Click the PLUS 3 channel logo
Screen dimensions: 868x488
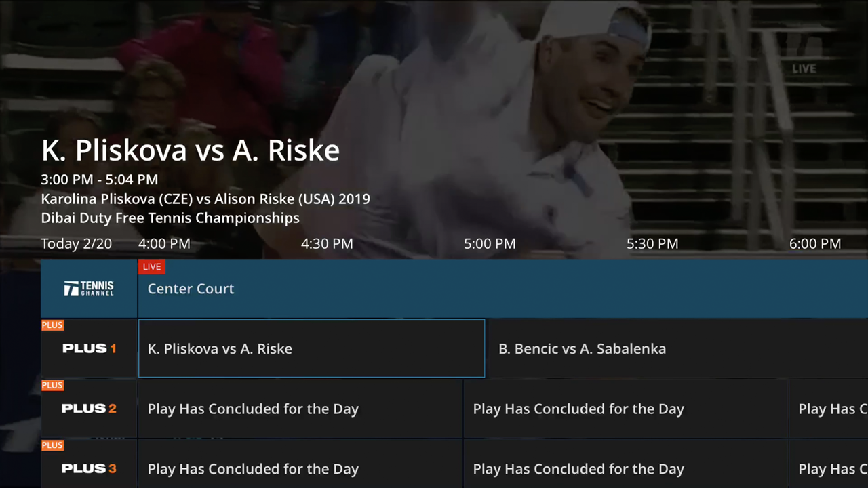point(89,468)
